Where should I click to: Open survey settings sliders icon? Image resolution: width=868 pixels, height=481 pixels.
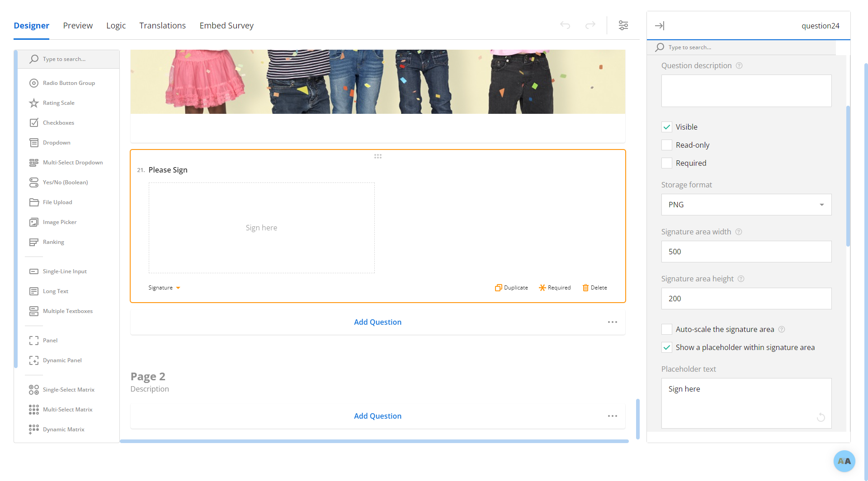pos(623,25)
